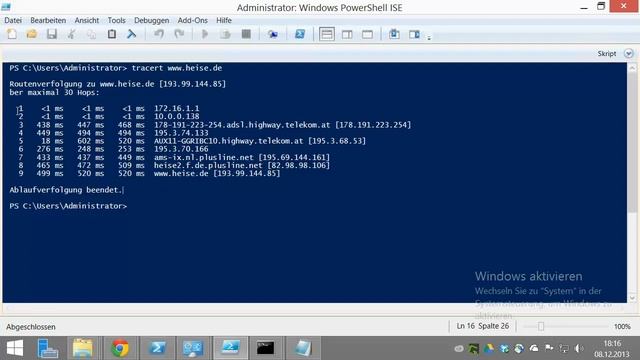
Task: Open the Ansicht menu
Action: [87, 20]
